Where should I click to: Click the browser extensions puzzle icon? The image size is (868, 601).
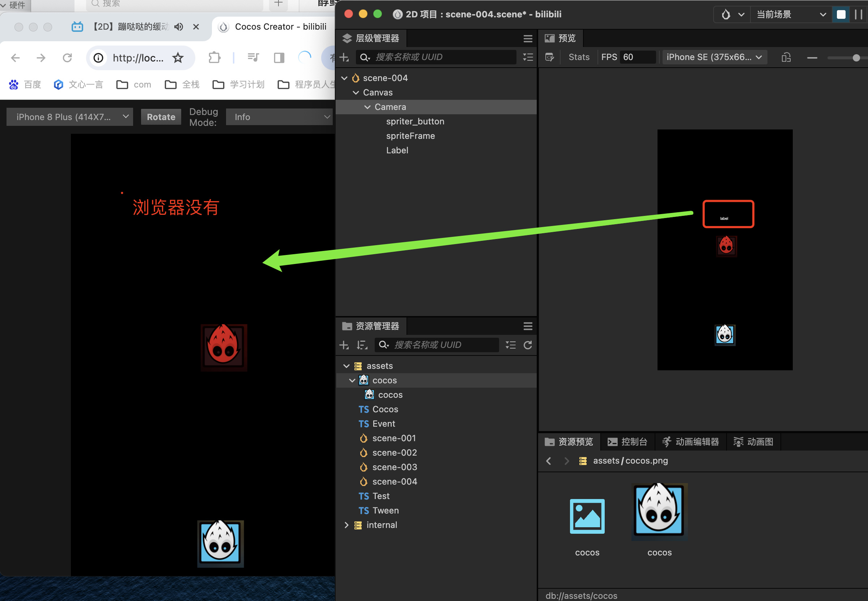click(214, 57)
